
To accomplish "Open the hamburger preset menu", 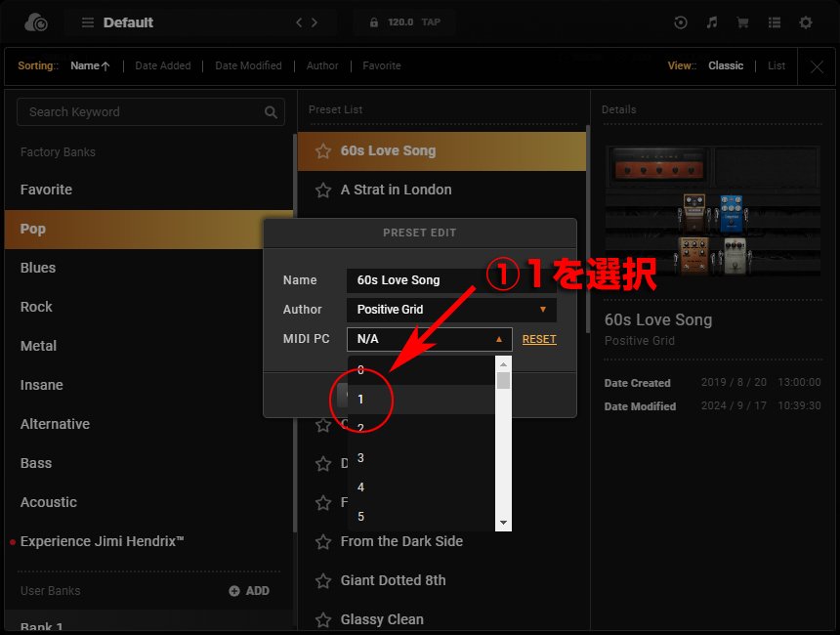I will (88, 22).
